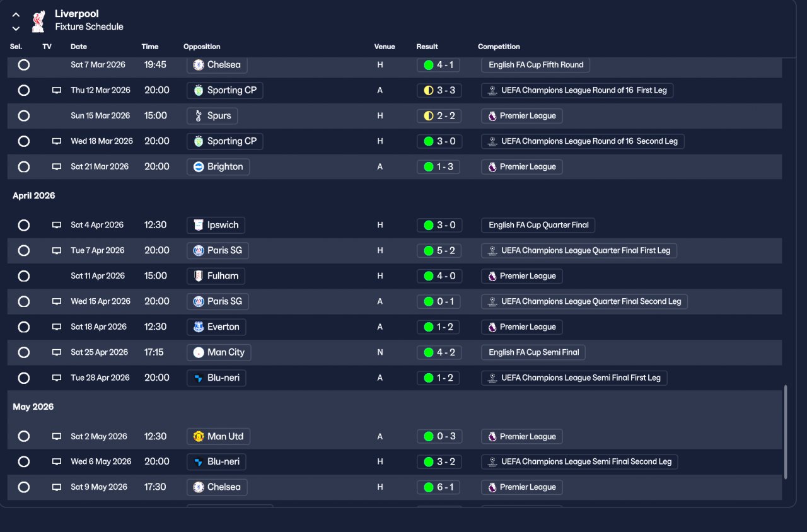Click the May 2026 month heading
The height and width of the screenshot is (532, 807).
coord(34,407)
